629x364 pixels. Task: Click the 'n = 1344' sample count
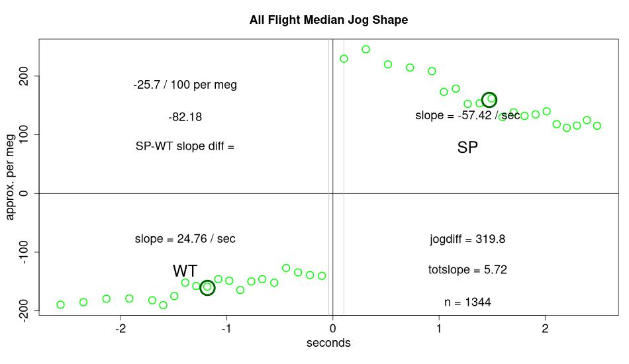click(467, 302)
